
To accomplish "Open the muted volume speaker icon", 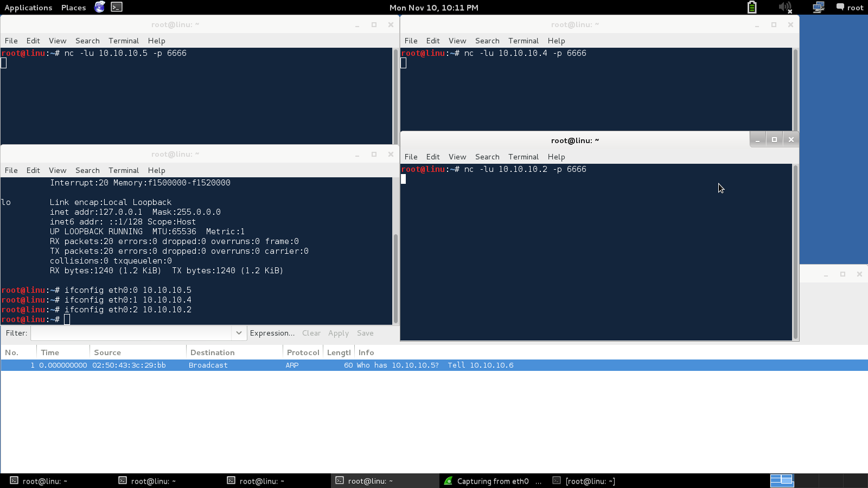I will click(x=785, y=7).
